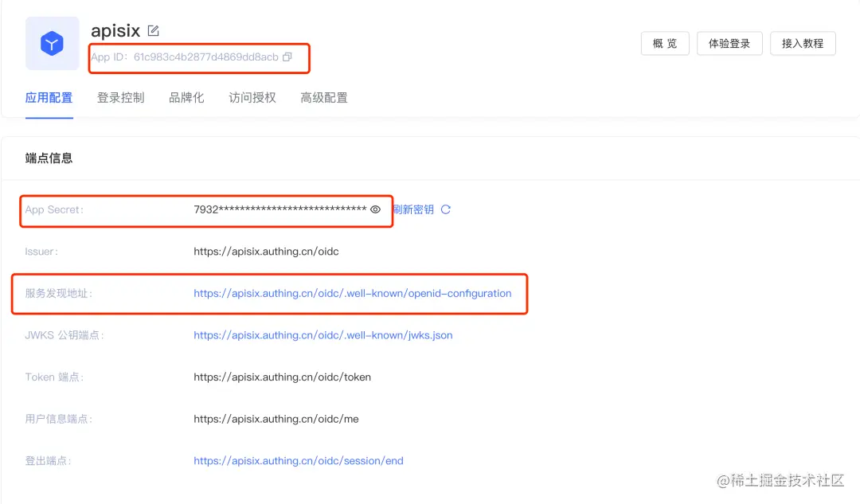Reveal the App Secret with eye icon
Screen dimensions: 860x504
click(x=375, y=209)
